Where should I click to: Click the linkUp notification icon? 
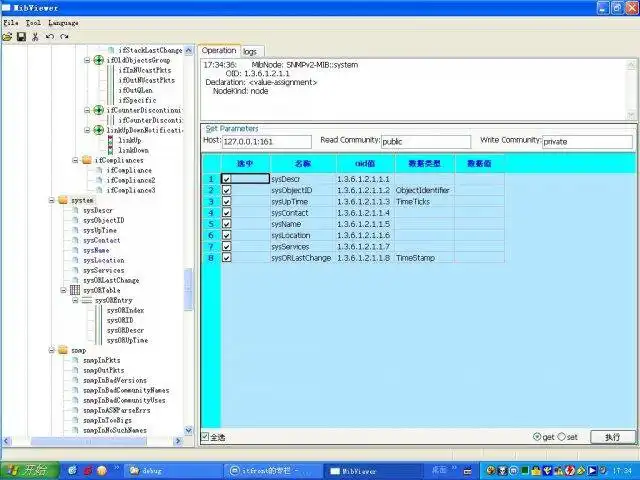click(110, 140)
